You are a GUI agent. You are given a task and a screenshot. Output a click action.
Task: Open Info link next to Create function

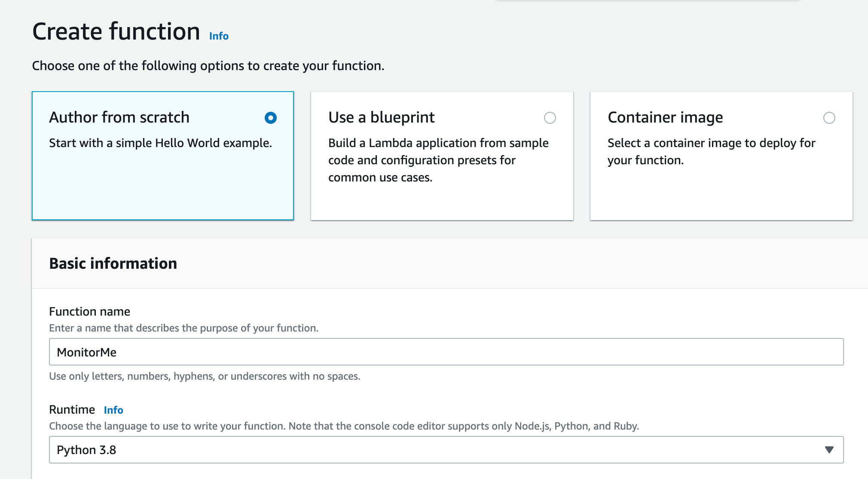point(219,36)
